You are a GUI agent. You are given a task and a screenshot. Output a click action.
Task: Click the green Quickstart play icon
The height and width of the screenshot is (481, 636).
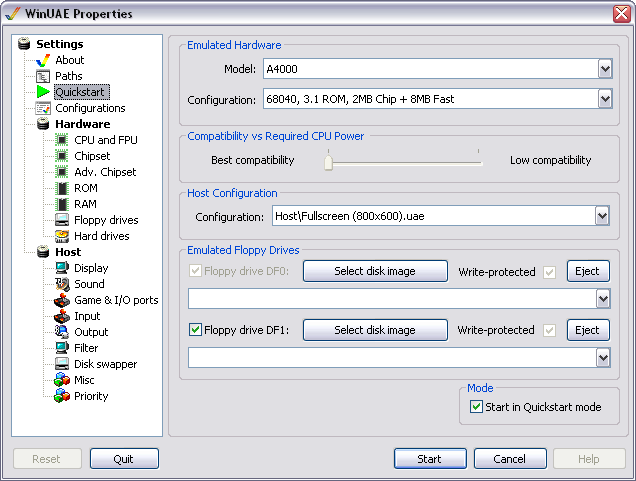pyautogui.click(x=43, y=92)
